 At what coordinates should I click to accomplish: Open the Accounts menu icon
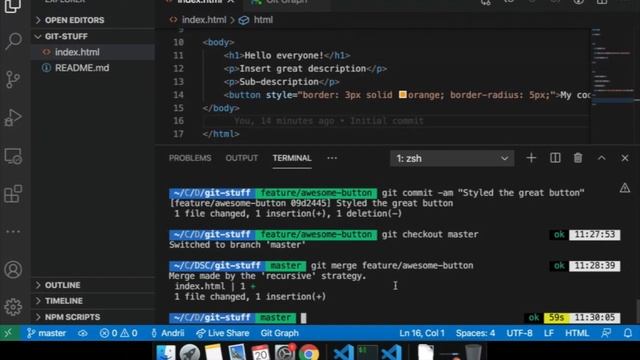[x=13, y=270]
